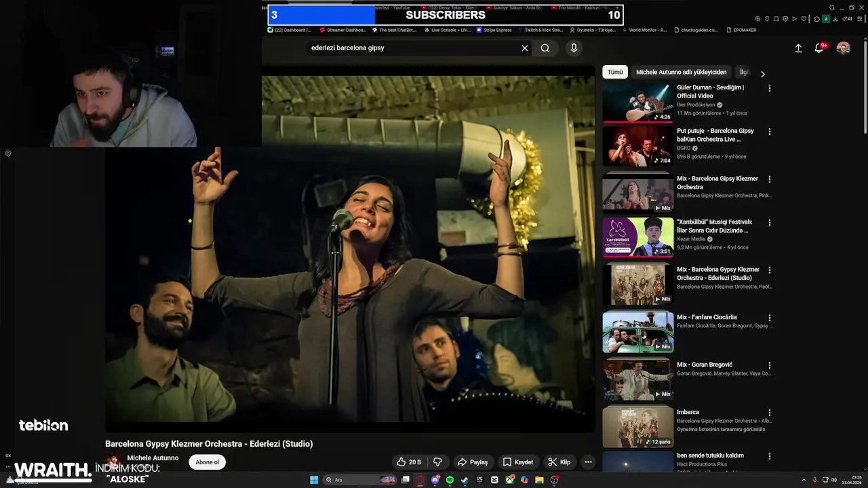This screenshot has width=868, height=488.
Task: Open the volume control in system tray
Action: (834, 480)
